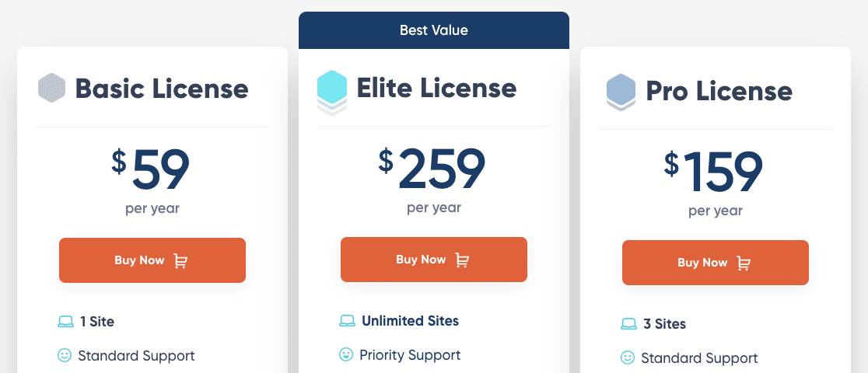Click the Best Value banner
The image size is (868, 373).
click(434, 30)
